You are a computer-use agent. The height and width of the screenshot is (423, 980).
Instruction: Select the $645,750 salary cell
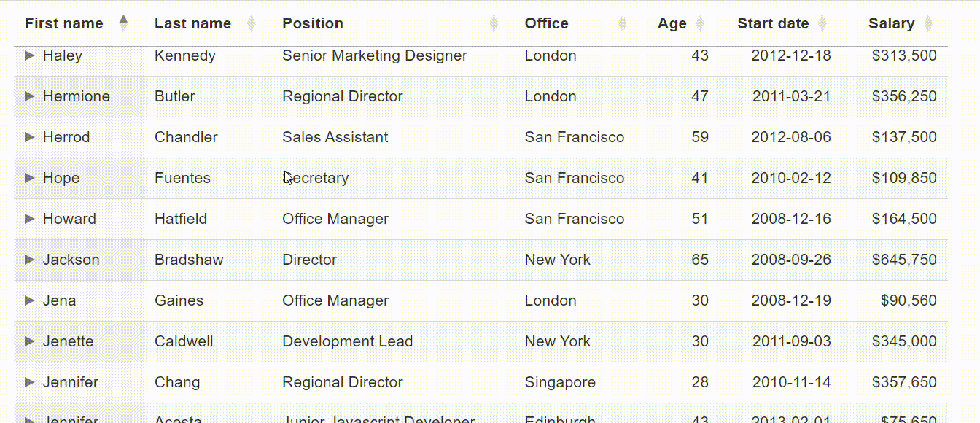904,260
